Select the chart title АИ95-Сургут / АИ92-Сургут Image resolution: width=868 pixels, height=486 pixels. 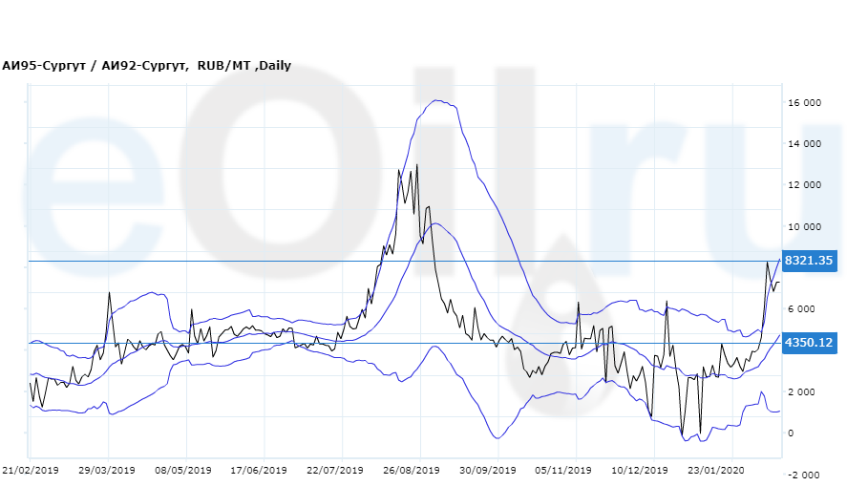click(95, 66)
